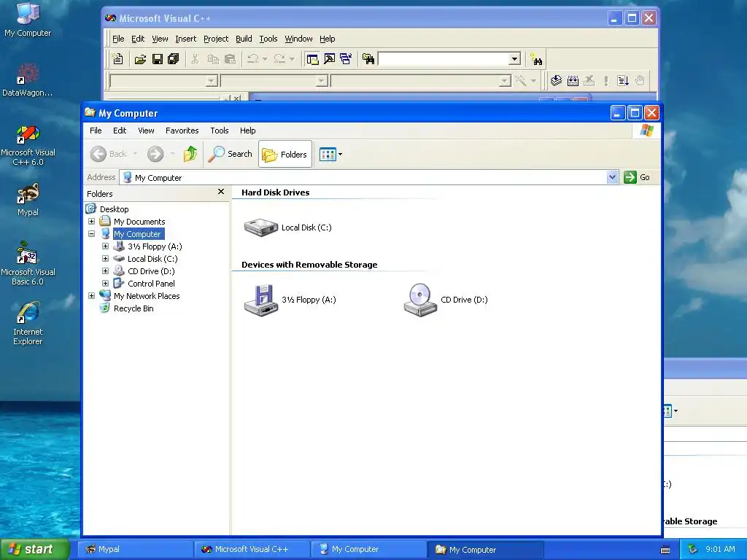Image resolution: width=747 pixels, height=560 pixels.
Task: Click Search binoculars icon in Visual C++ toolbar
Action: tap(536, 60)
